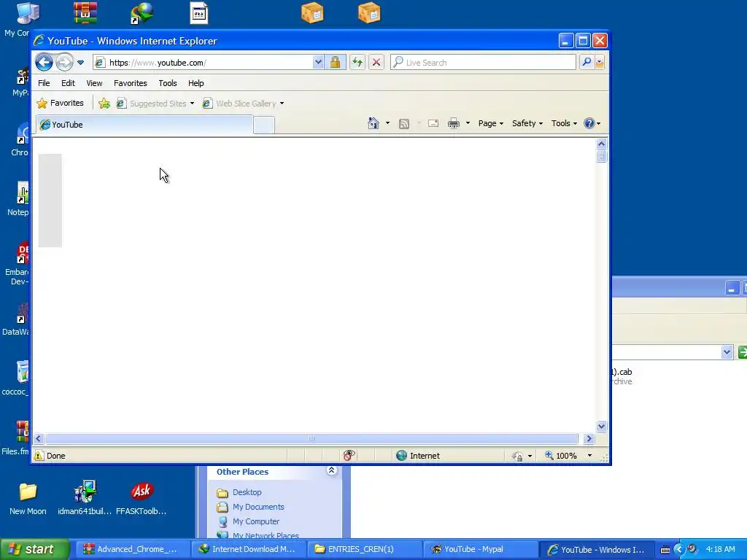Click horizontal scrollbar left arrow
Viewport: 747px width, 560px height.
(x=39, y=438)
